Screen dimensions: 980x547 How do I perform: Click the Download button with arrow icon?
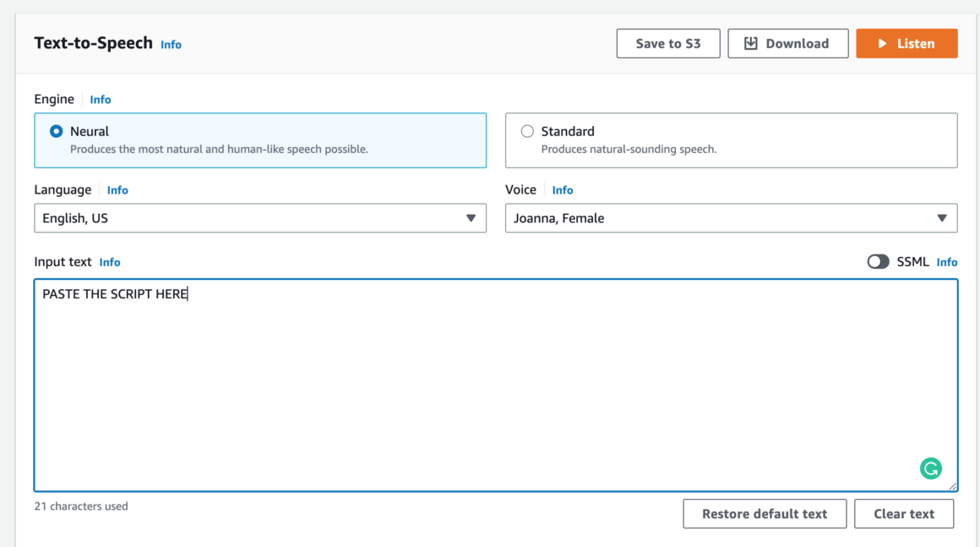[x=787, y=44]
